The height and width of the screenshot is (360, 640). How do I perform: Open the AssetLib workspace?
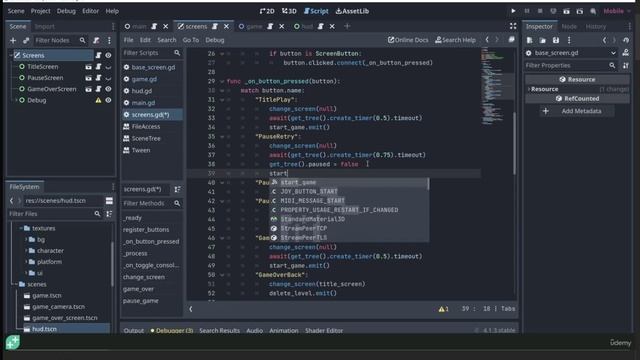click(x=352, y=11)
